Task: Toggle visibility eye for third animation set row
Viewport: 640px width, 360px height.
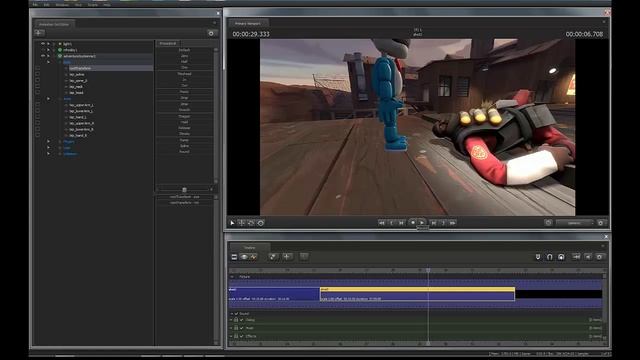Action: click(42, 56)
